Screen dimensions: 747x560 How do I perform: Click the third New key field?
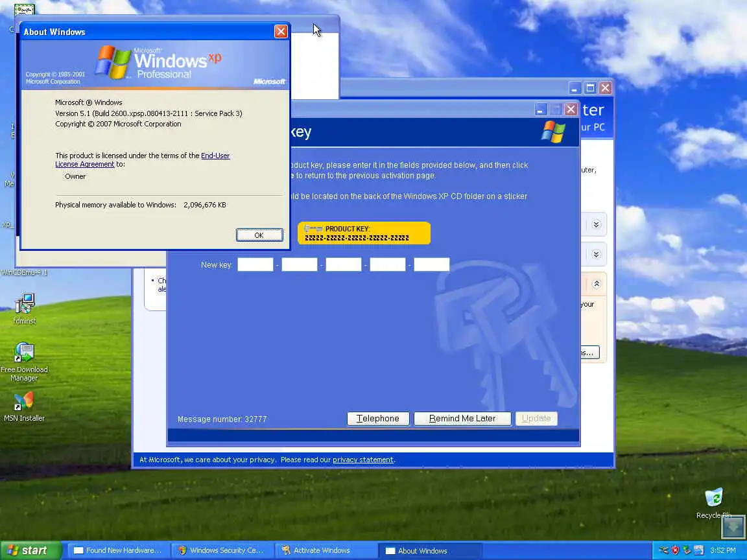(x=344, y=264)
